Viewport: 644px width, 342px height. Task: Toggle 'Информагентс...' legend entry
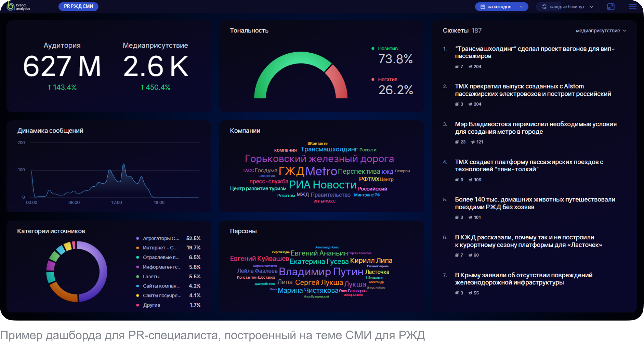coord(168,267)
